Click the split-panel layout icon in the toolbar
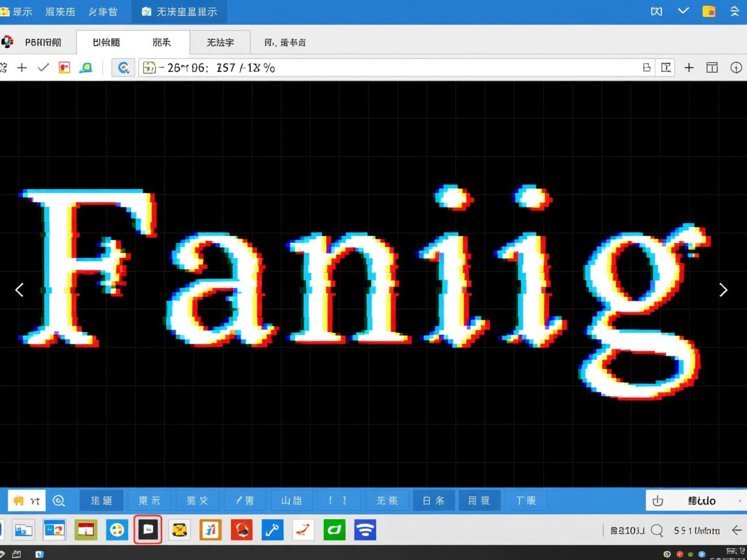Viewport: 747px width, 560px height. point(712,67)
